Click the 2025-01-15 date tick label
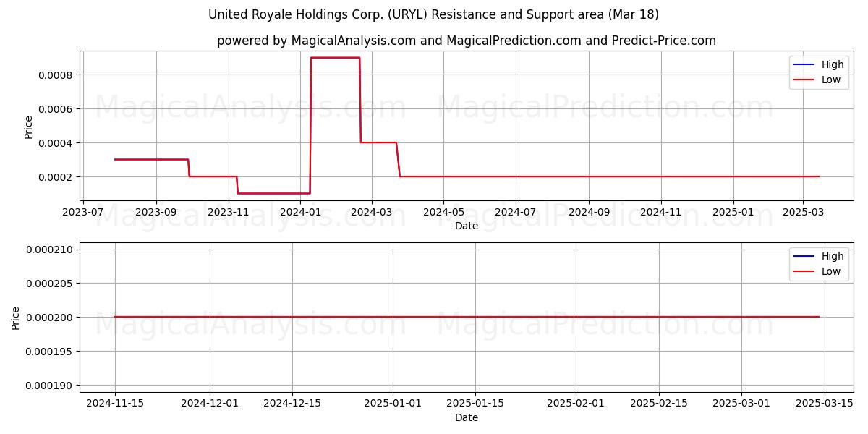 (x=475, y=404)
